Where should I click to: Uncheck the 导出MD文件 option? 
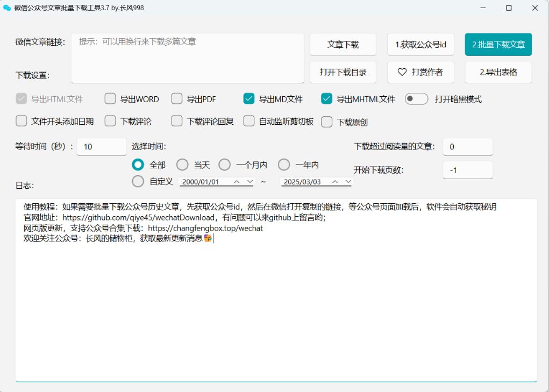pos(248,99)
